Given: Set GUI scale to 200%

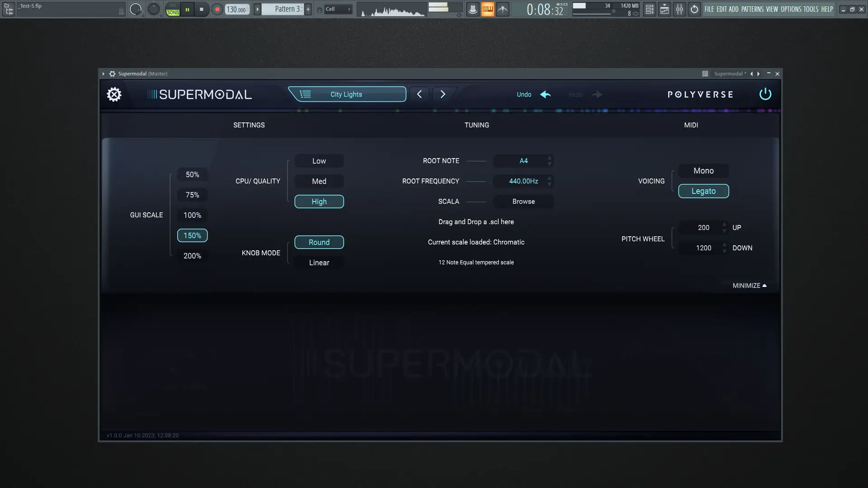Looking at the screenshot, I should (x=192, y=256).
